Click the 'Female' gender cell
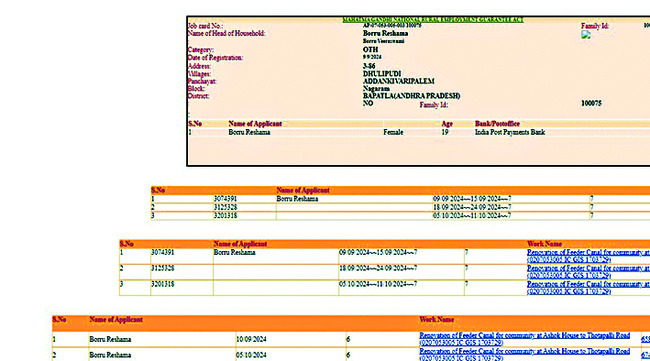Screen dimensions: 650x361 coord(393,132)
